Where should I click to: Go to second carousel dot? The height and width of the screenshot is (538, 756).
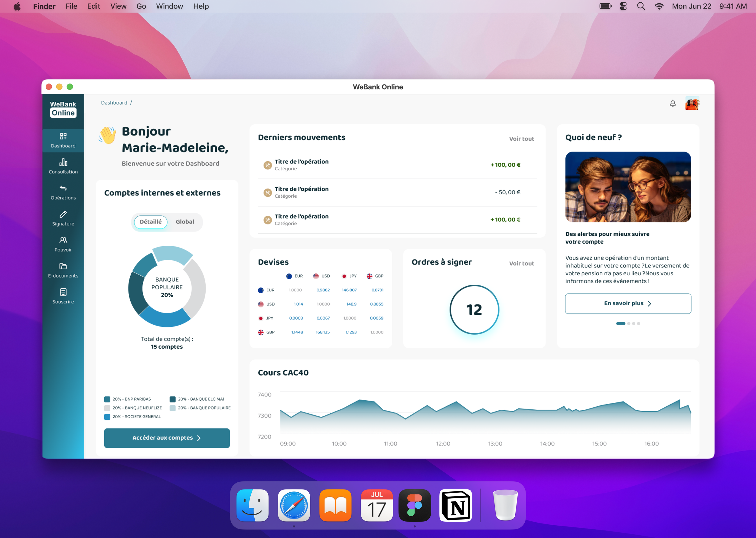629,324
